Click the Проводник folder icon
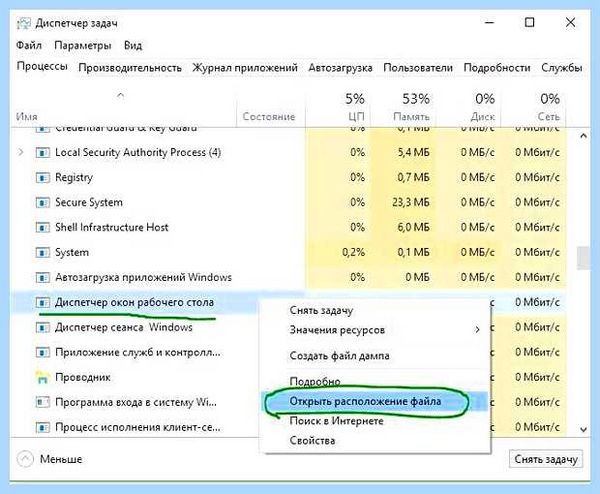600x494 pixels. coord(42,378)
